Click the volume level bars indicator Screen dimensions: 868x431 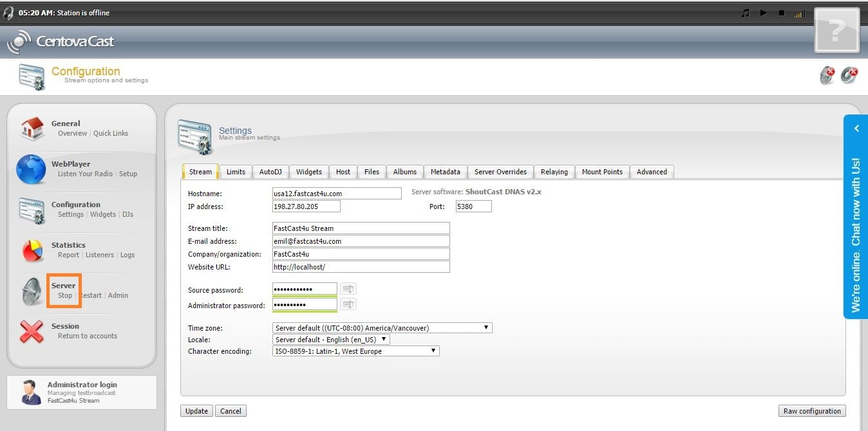[800, 14]
